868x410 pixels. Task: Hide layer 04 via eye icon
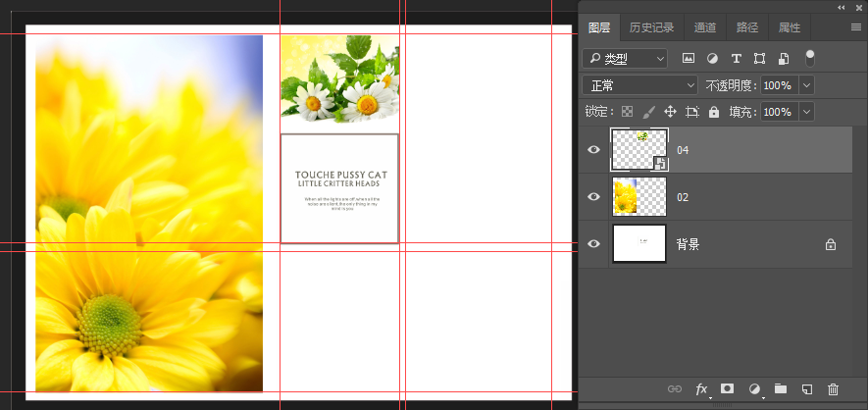coord(593,149)
